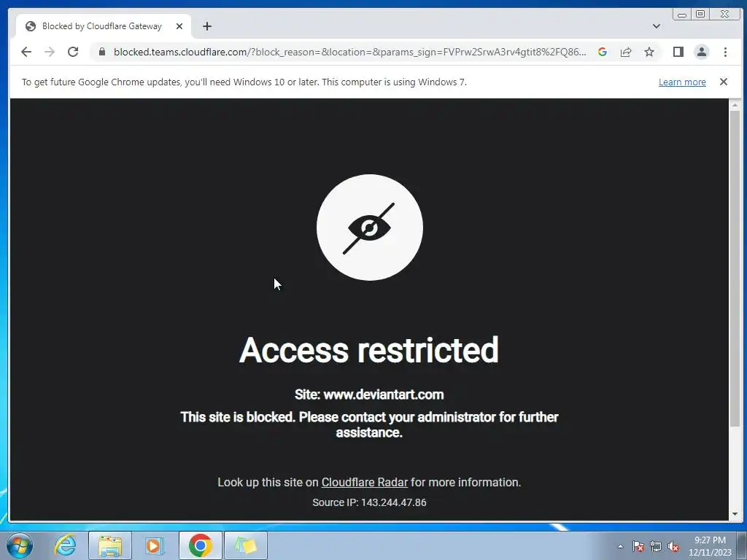Follow the Learn more link
This screenshot has width=747, height=560.
coord(682,82)
